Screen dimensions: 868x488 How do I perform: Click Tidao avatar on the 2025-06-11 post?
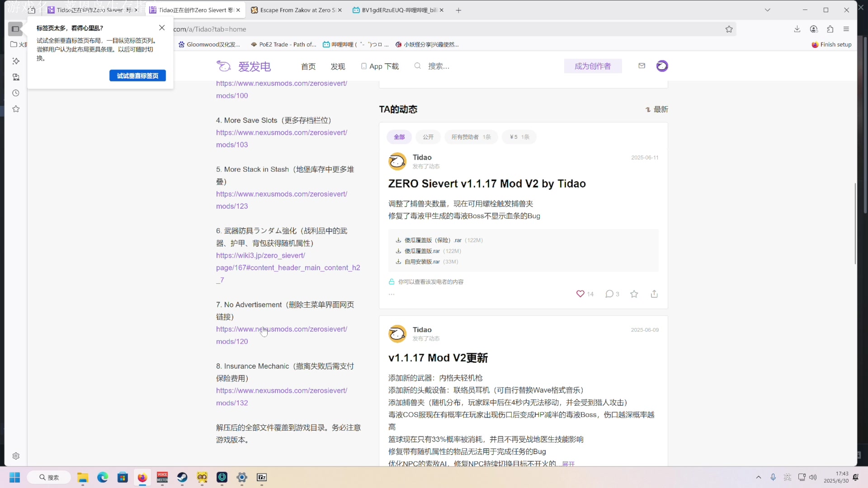pos(397,161)
